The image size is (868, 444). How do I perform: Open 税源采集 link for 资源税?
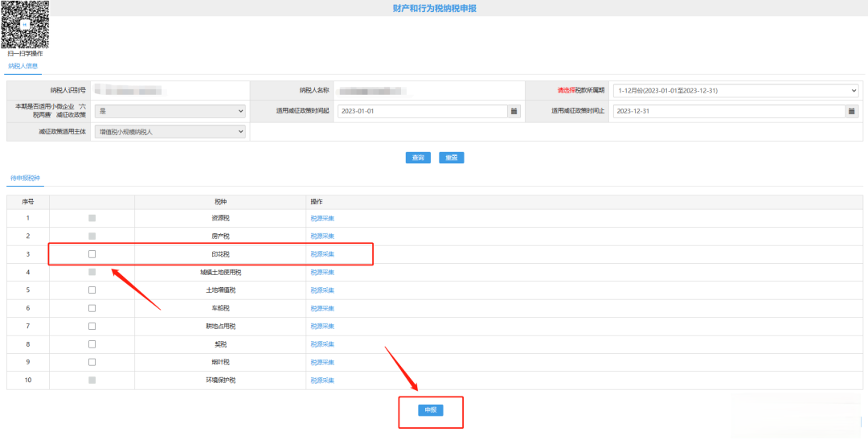[x=322, y=219]
